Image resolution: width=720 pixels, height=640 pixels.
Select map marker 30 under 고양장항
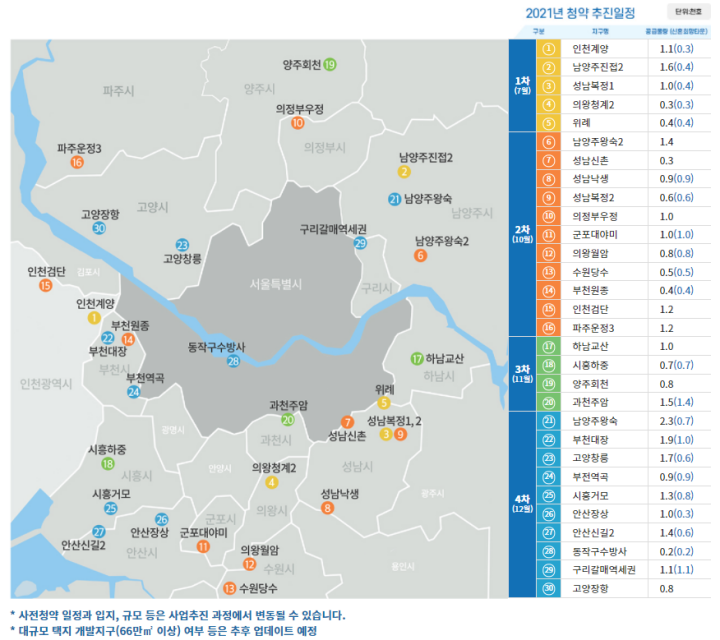click(99, 228)
